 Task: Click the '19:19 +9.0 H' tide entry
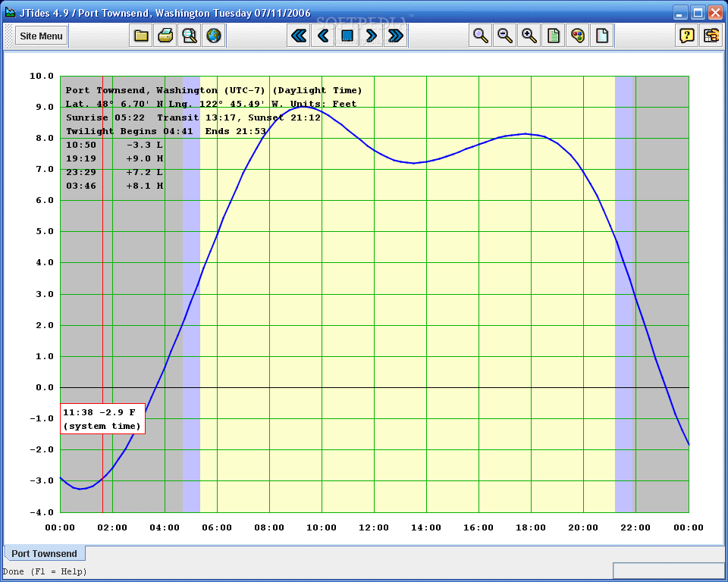pos(115,158)
